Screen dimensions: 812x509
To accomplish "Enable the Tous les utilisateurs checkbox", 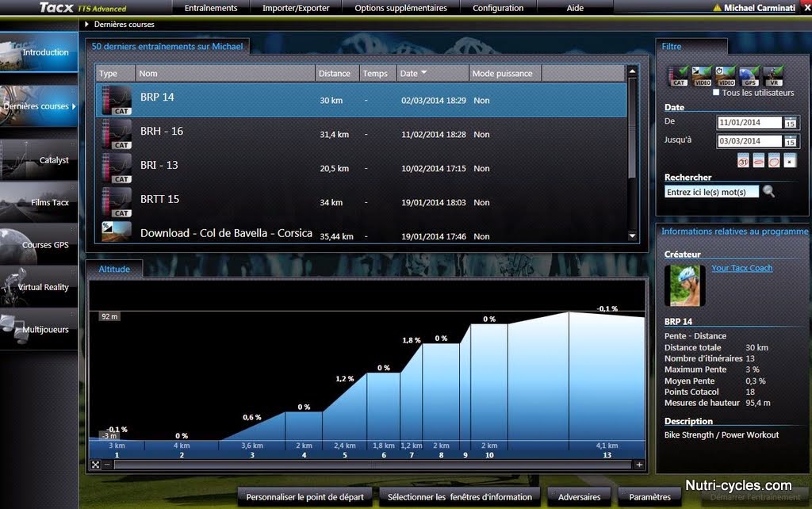I will (716, 93).
